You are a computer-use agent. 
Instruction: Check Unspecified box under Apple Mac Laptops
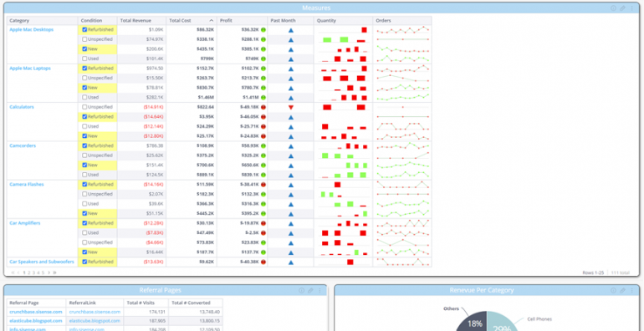[84, 78]
